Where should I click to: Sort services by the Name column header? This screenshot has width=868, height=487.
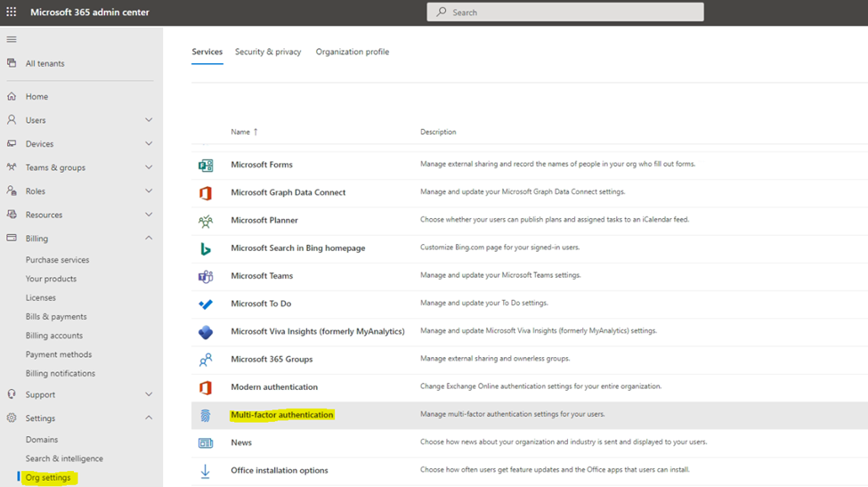click(240, 132)
